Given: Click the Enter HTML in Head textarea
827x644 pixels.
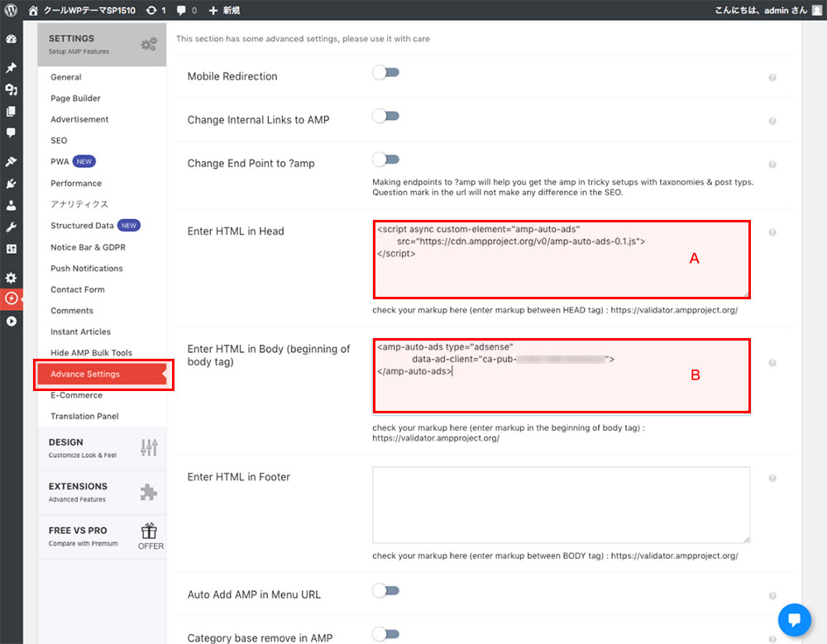Looking at the screenshot, I should (x=562, y=260).
